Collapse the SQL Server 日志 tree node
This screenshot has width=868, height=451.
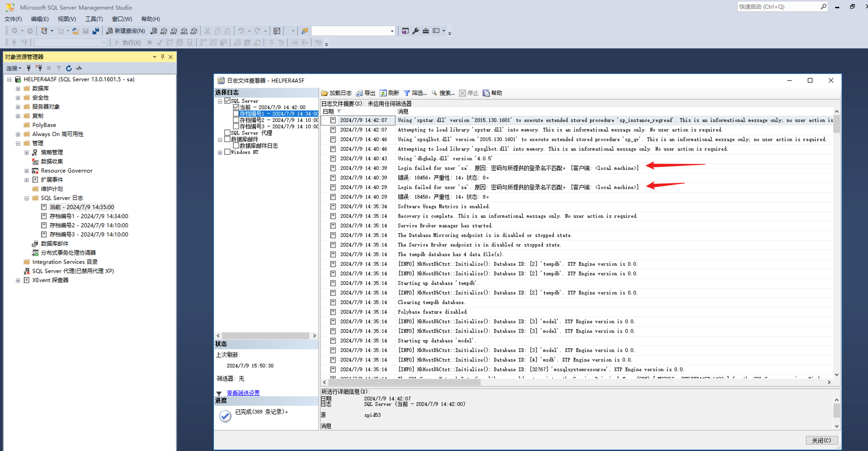click(x=27, y=198)
